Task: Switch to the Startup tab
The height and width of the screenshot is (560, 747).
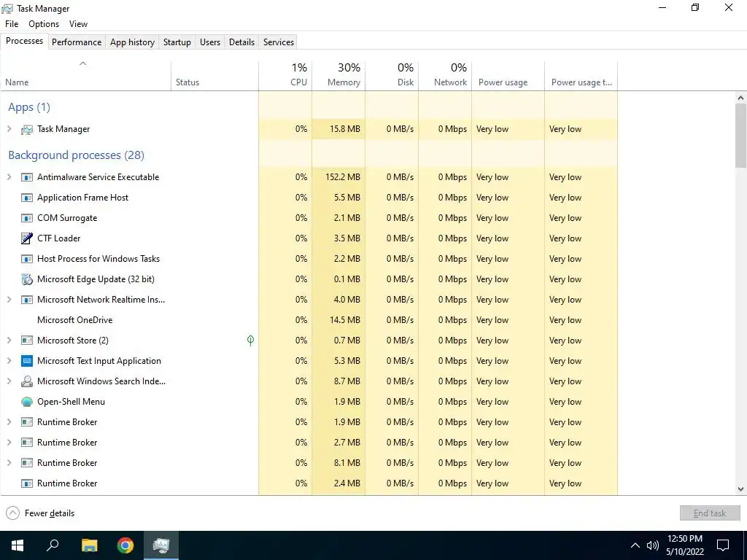Action: (177, 42)
